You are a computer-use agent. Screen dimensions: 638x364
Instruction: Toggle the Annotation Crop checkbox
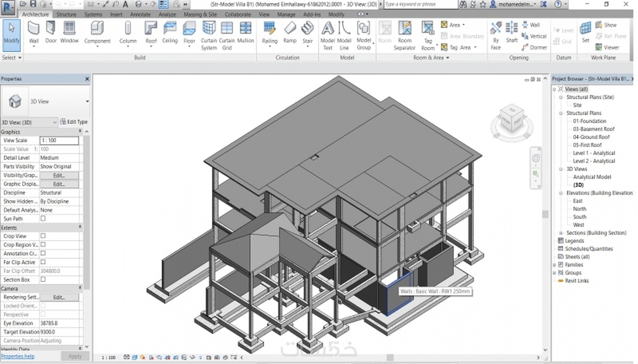(x=43, y=253)
